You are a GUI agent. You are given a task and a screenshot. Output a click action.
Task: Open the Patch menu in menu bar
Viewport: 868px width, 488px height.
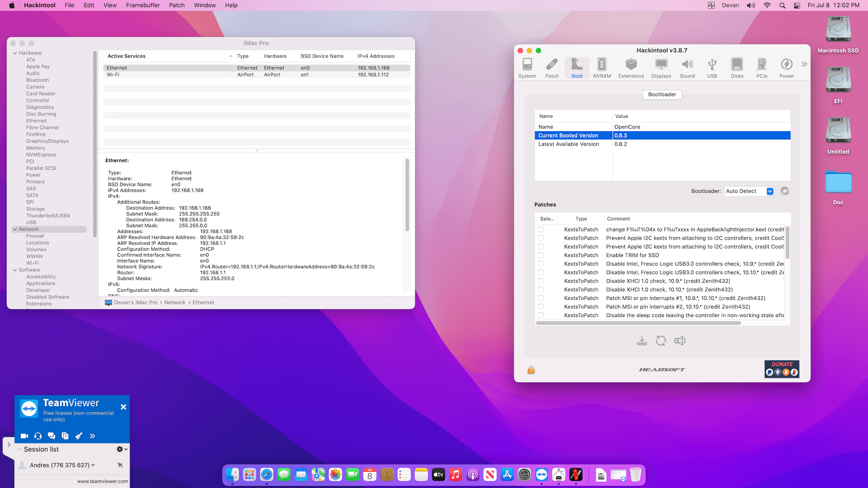pyautogui.click(x=177, y=5)
